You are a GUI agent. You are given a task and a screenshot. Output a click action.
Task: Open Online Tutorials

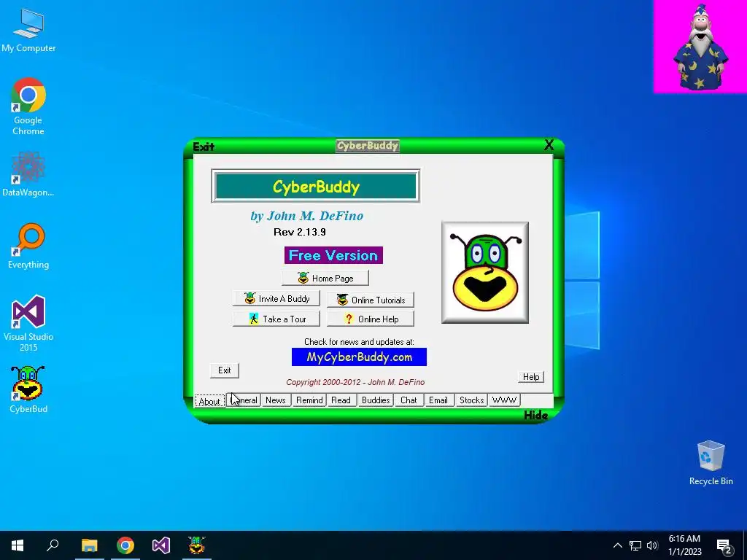click(x=371, y=300)
